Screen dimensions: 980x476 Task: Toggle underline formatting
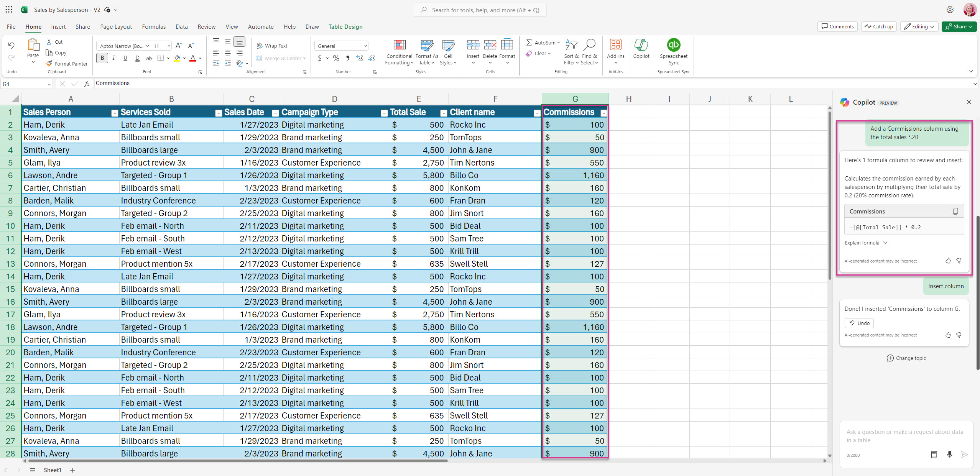click(x=125, y=58)
